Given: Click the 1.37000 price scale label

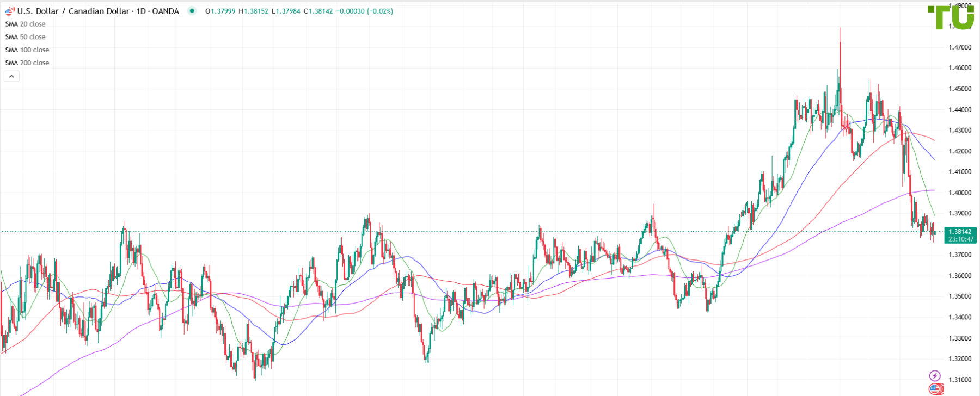Looking at the screenshot, I should [x=960, y=255].
